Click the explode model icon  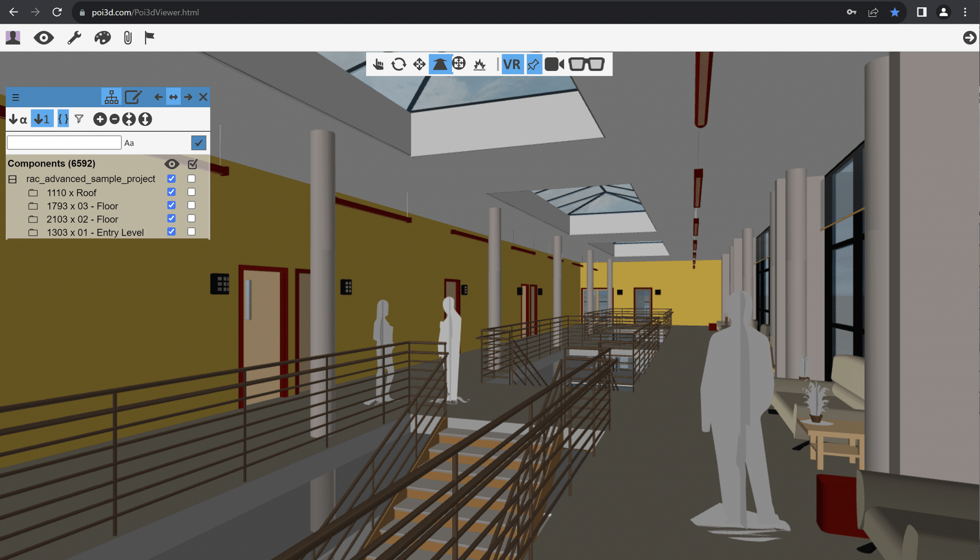479,64
